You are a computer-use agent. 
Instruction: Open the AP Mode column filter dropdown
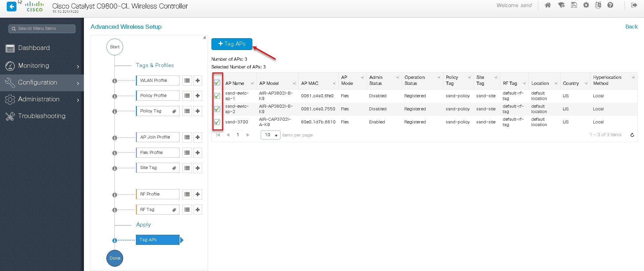[362, 77]
